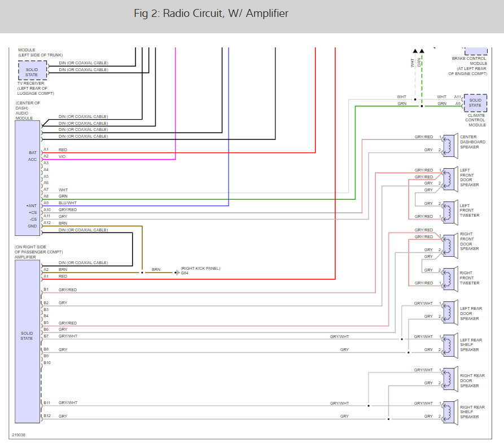Click the Audio Module block
504x447 pixels.
pos(27,178)
